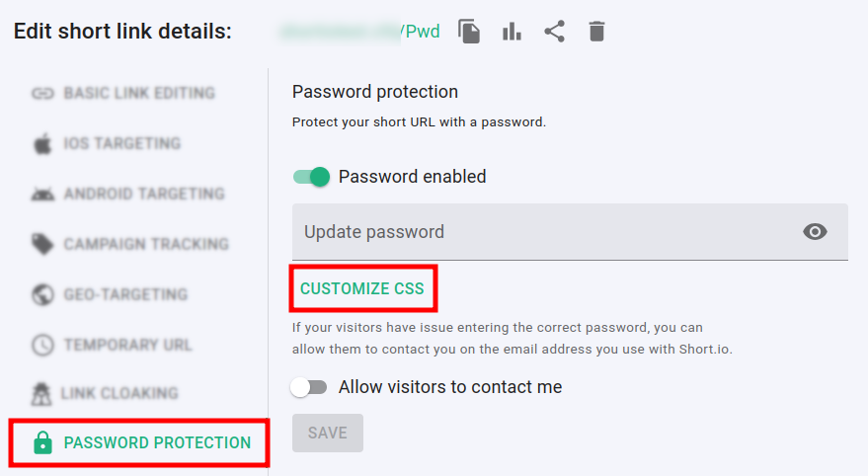The height and width of the screenshot is (476, 868).
Task: Enable Allow visitors to contact me
Action: (309, 387)
